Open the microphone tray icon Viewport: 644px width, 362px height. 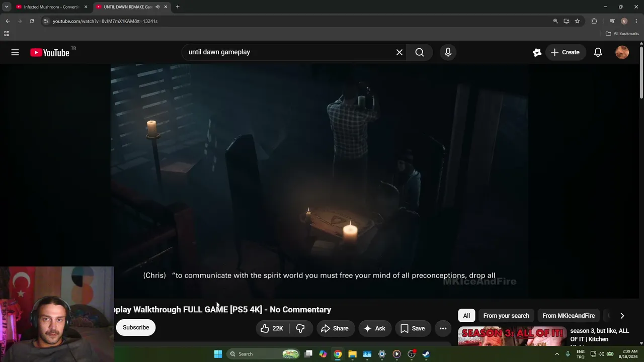click(568, 354)
